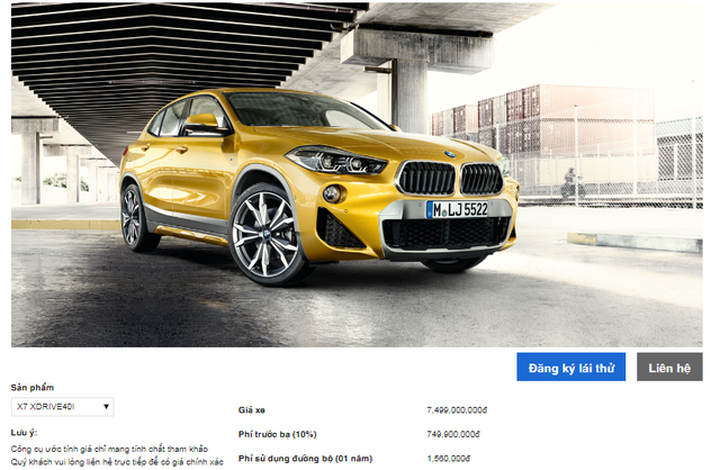The height and width of the screenshot is (470, 720).
Task: Select the yellow BMW front alloy wheel
Action: (266, 235)
